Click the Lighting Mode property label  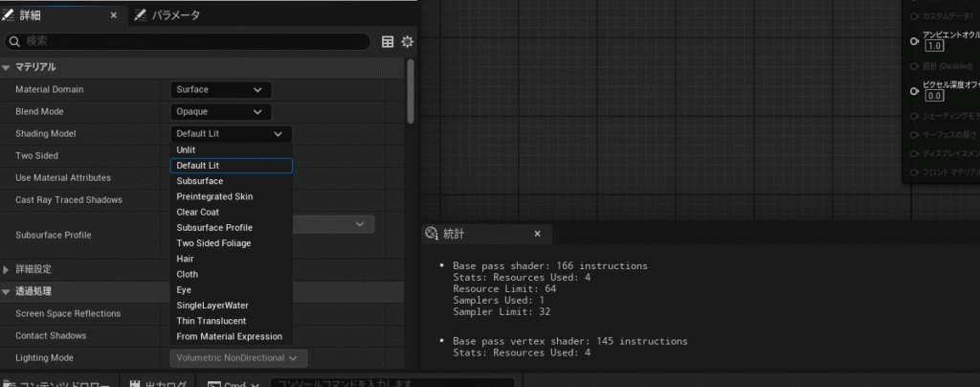(x=44, y=358)
